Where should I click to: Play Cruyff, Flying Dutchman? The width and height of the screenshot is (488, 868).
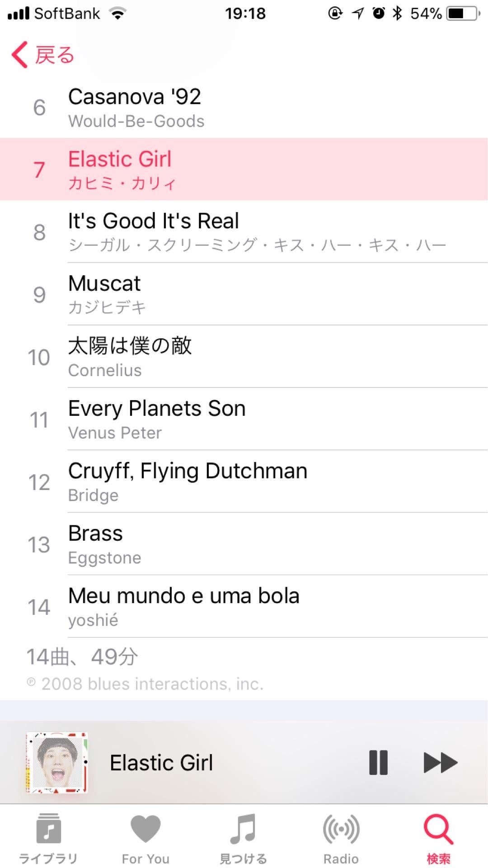click(x=244, y=481)
